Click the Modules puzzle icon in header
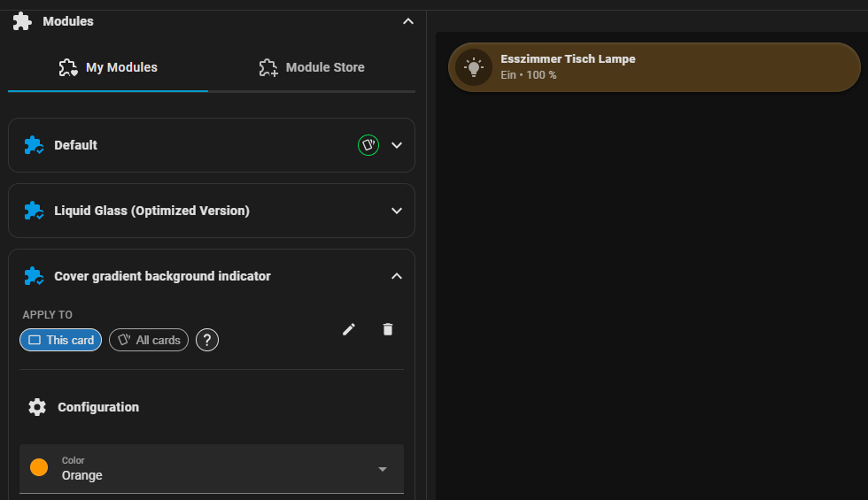 (x=22, y=21)
